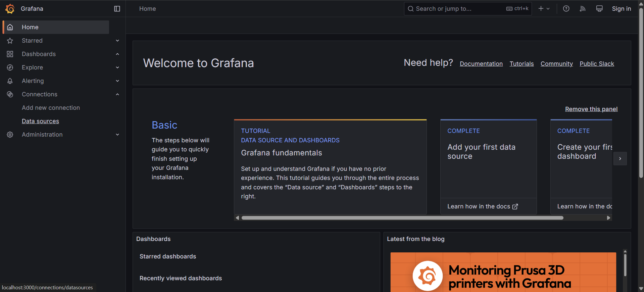Open the Community link
This screenshot has width=644, height=292.
pyautogui.click(x=556, y=64)
